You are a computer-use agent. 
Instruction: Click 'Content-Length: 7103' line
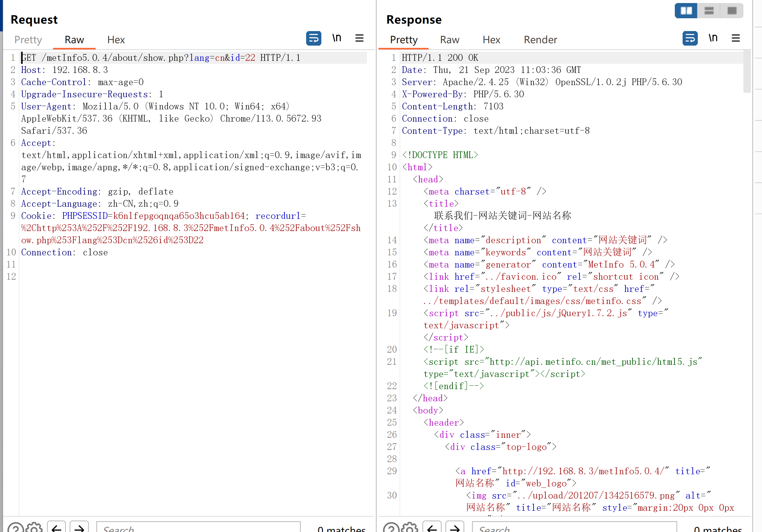452,106
